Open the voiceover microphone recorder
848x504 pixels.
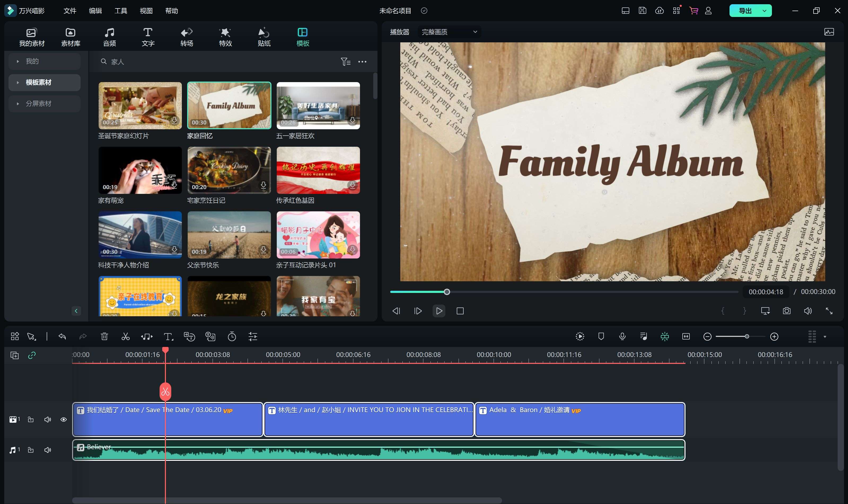pyautogui.click(x=622, y=337)
